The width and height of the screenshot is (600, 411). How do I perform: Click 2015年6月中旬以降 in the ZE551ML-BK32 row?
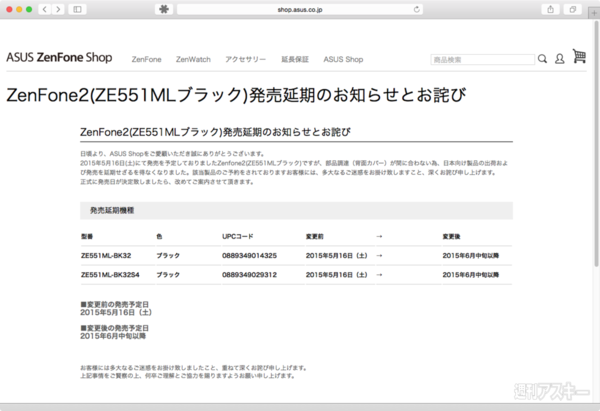(x=471, y=256)
